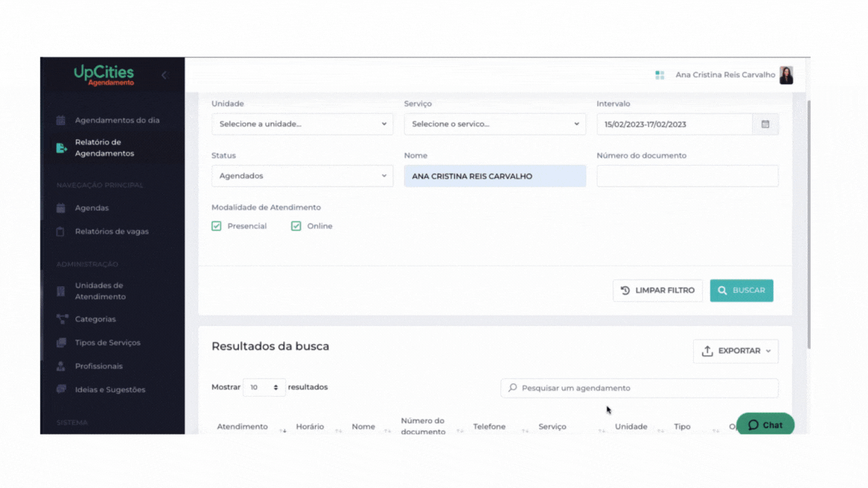Screen dimensions: 868x488
Task: Click the Buscar button
Action: click(x=741, y=291)
